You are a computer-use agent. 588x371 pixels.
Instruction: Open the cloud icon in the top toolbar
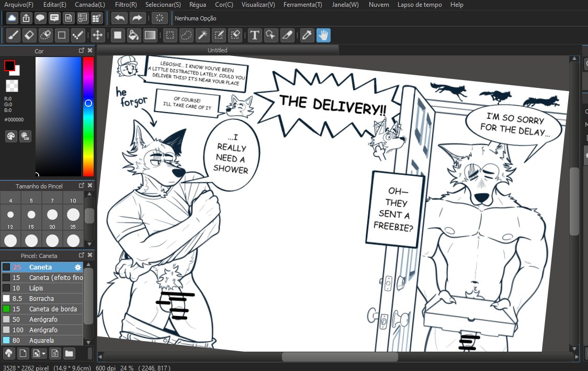click(x=12, y=18)
